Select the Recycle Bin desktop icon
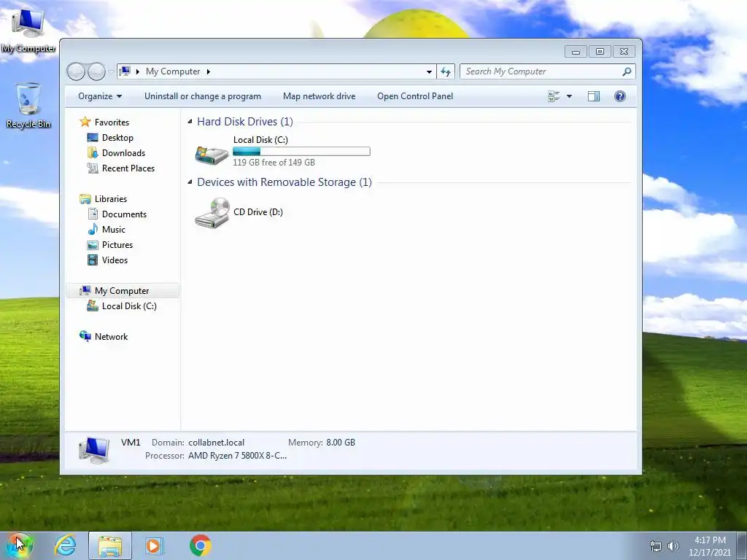747x560 pixels. (28, 106)
